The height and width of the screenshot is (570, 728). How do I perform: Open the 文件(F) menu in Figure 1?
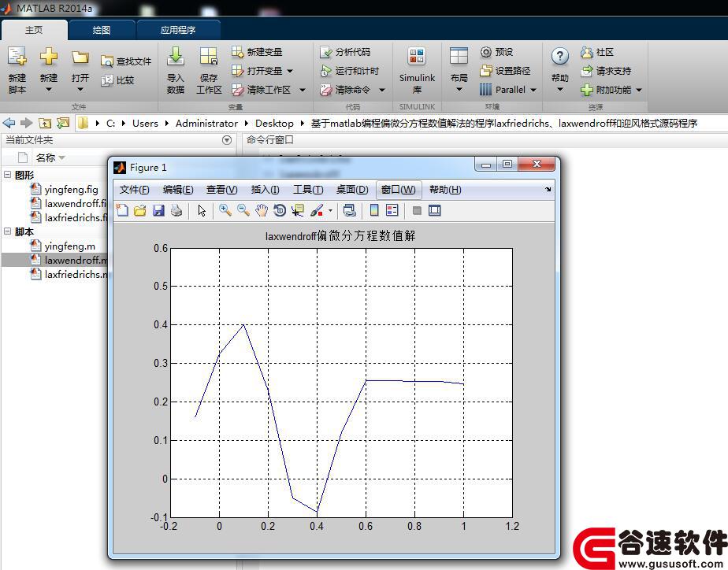point(134,190)
